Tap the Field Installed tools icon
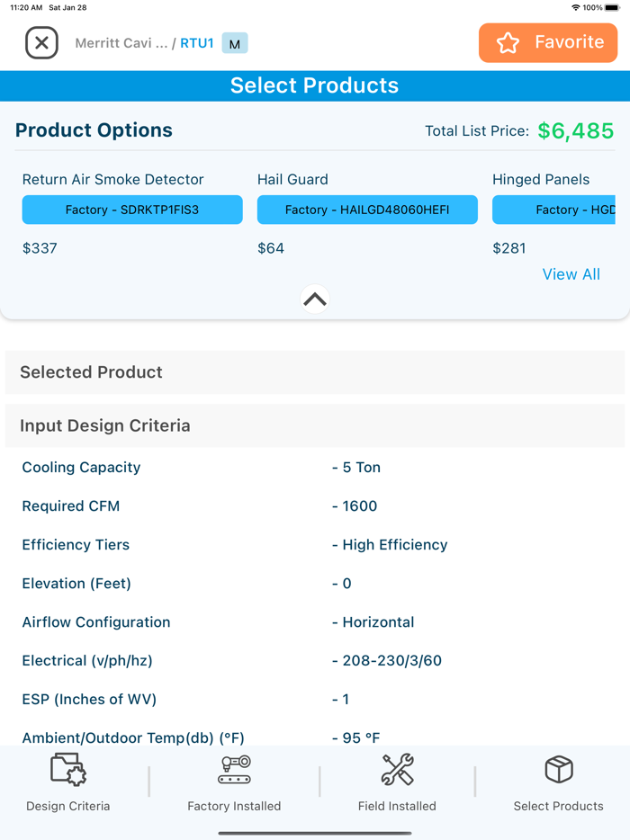 click(397, 770)
